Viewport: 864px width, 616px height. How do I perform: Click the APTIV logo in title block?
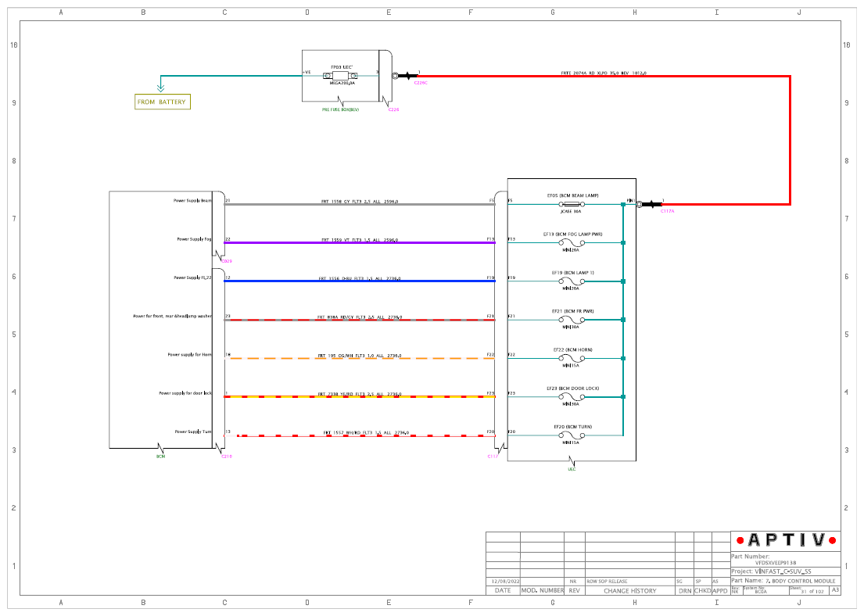[x=786, y=540]
